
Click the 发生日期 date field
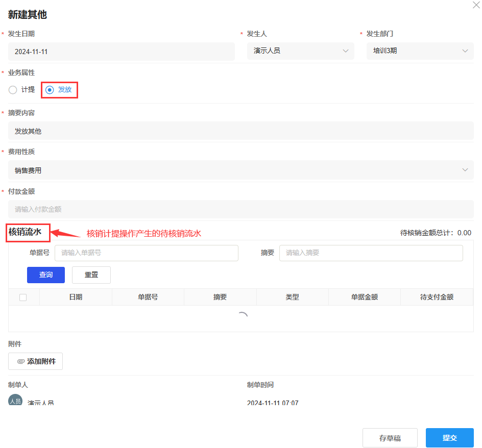[121, 52]
